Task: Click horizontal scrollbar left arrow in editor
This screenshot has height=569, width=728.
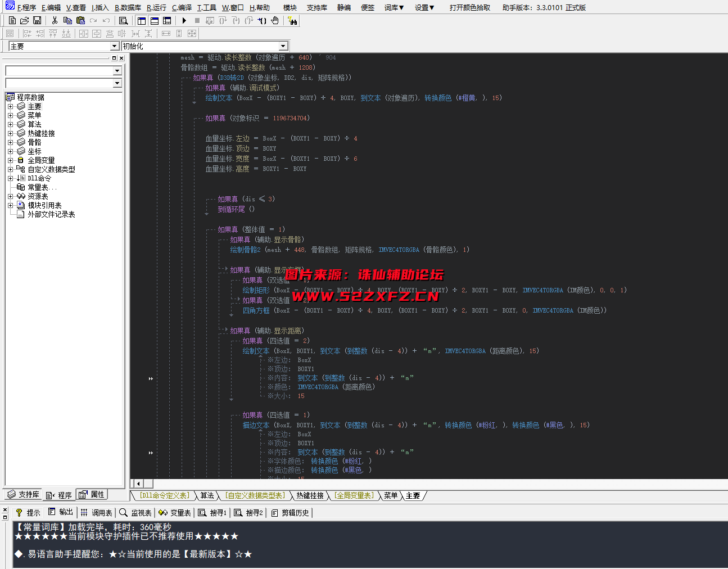Action: tap(138, 484)
